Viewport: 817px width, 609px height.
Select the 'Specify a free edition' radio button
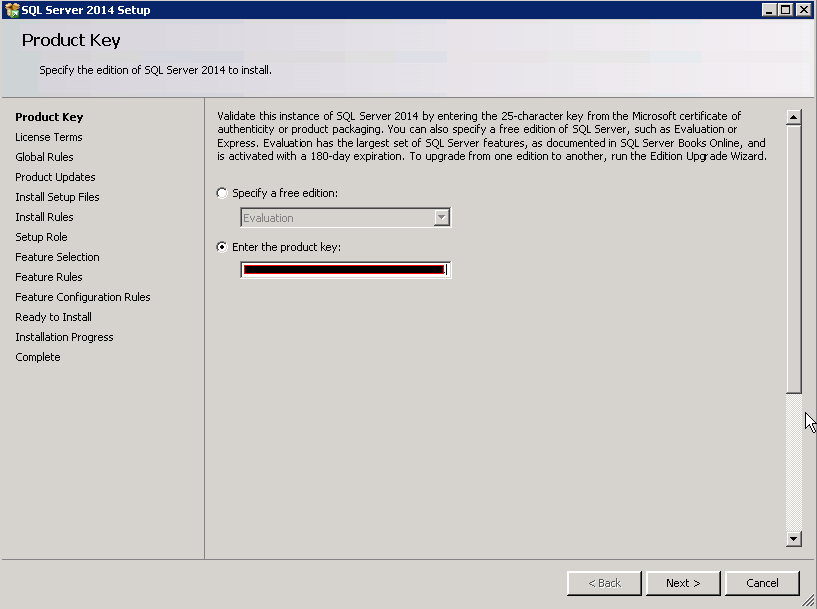(222, 193)
